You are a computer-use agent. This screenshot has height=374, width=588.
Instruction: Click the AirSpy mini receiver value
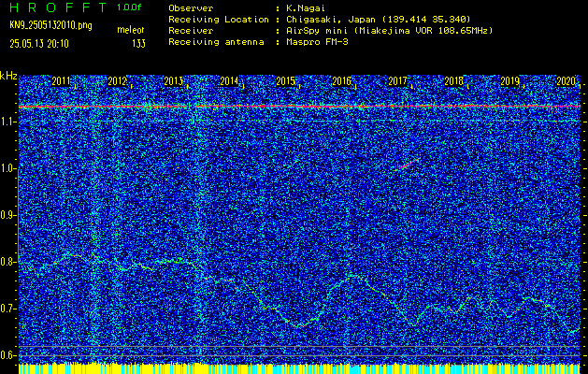(389, 30)
